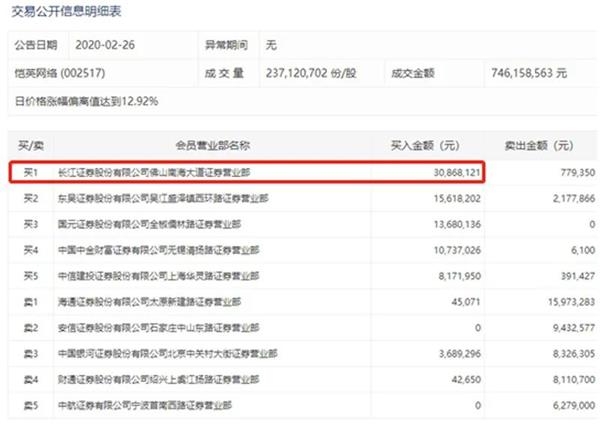Select buy amount 3,689,296

coord(460,353)
